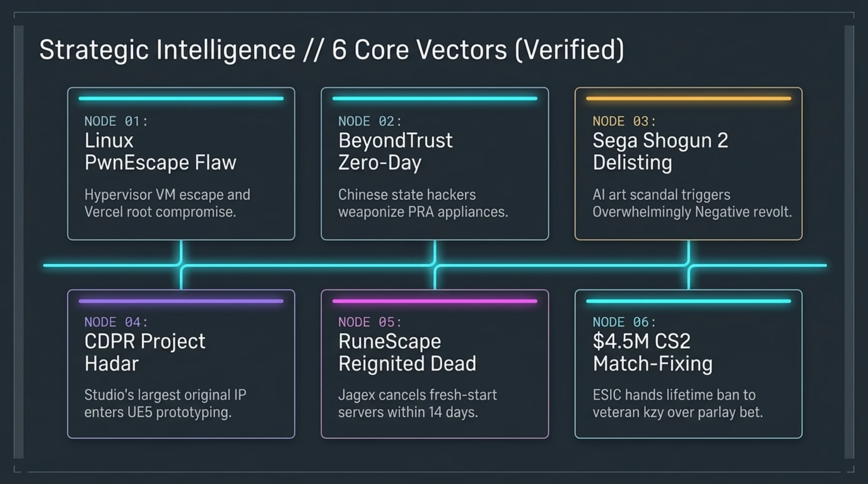868x484 pixels.
Task: Select the Linux PwnEscape Flaw card title
Action: coord(160,151)
